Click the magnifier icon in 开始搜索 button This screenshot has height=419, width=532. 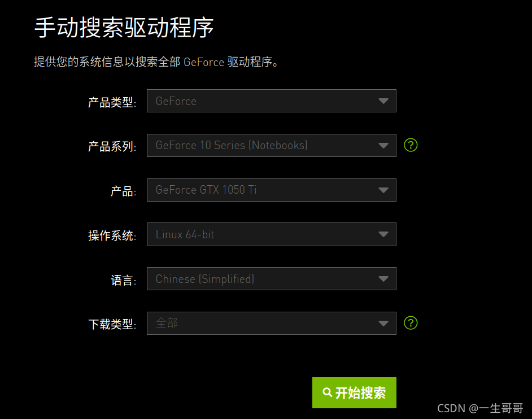tap(327, 392)
